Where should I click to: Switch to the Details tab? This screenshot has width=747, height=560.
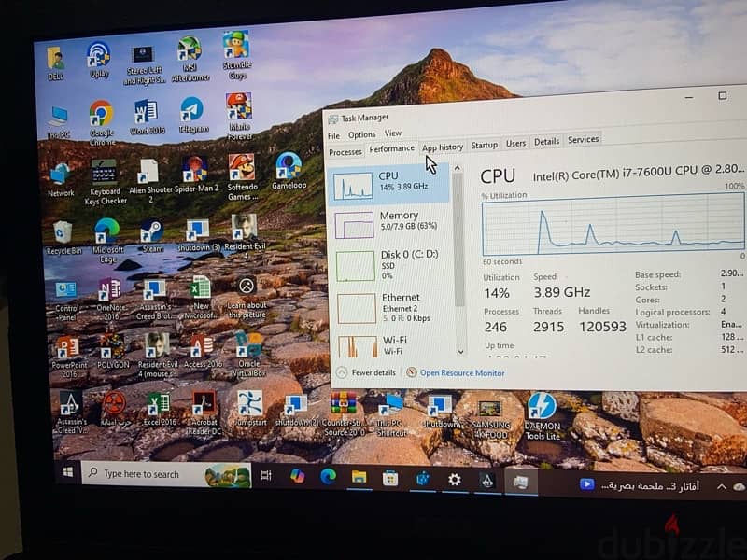click(x=546, y=142)
